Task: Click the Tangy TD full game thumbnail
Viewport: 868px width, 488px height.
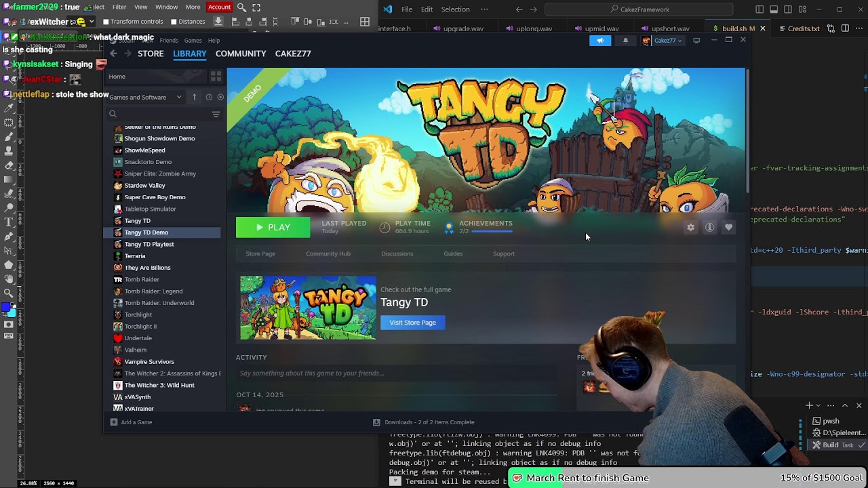Action: pyautogui.click(x=308, y=308)
